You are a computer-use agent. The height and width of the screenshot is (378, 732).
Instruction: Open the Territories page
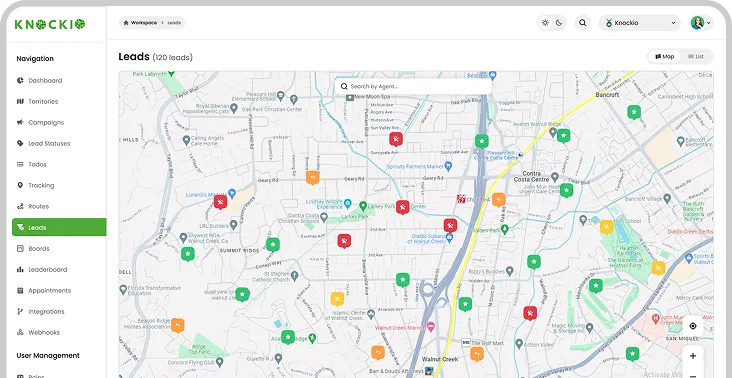(43, 101)
